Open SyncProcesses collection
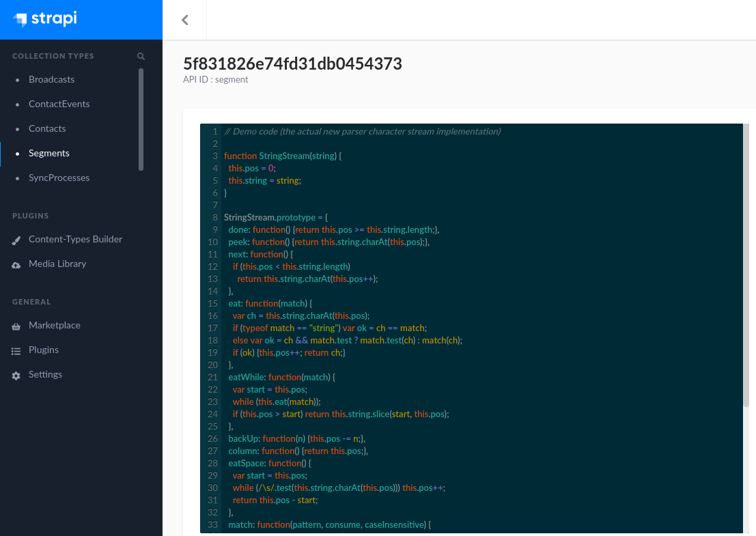 [59, 178]
